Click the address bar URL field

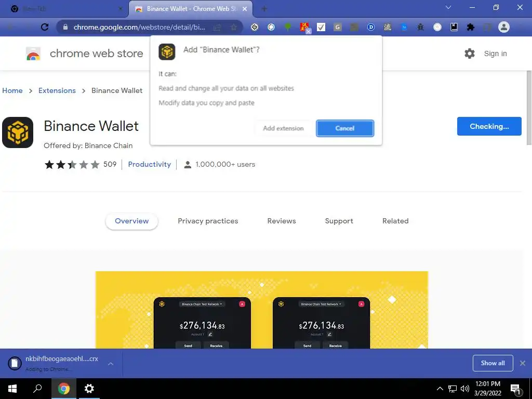click(139, 27)
